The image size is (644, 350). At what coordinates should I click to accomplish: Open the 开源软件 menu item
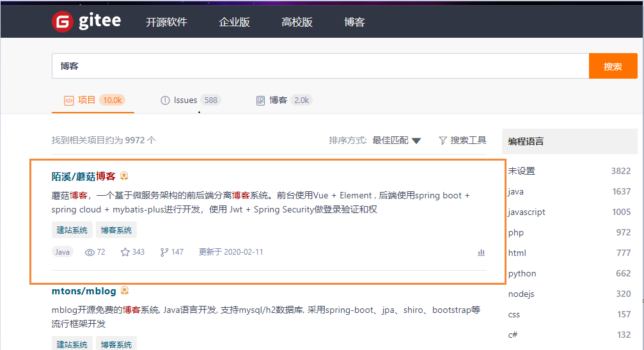[166, 22]
